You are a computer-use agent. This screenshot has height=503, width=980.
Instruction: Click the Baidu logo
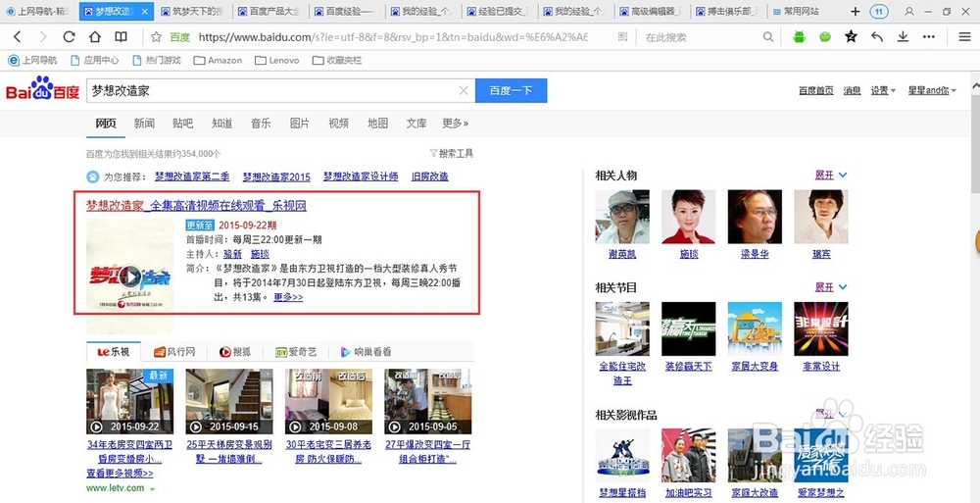42,89
